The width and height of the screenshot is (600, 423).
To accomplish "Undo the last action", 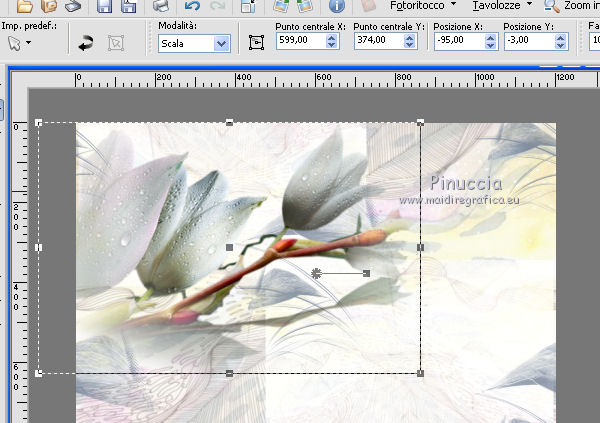I will (192, 5).
